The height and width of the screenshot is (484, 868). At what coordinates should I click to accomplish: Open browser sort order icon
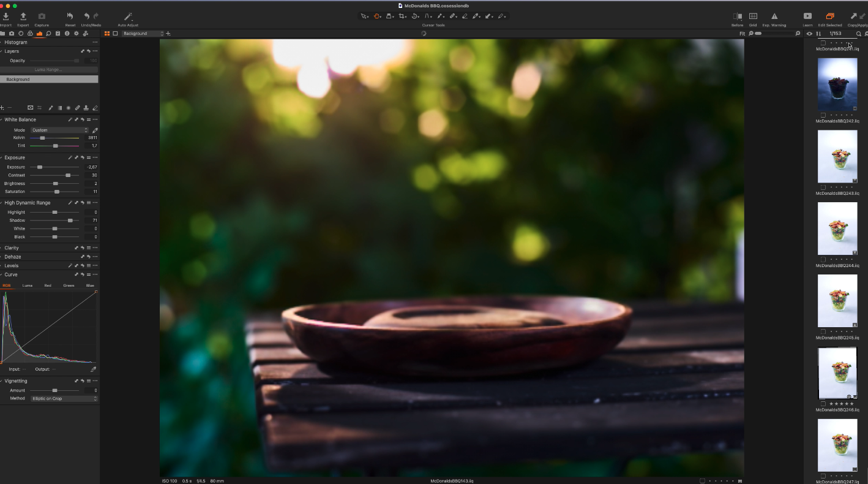click(x=818, y=34)
